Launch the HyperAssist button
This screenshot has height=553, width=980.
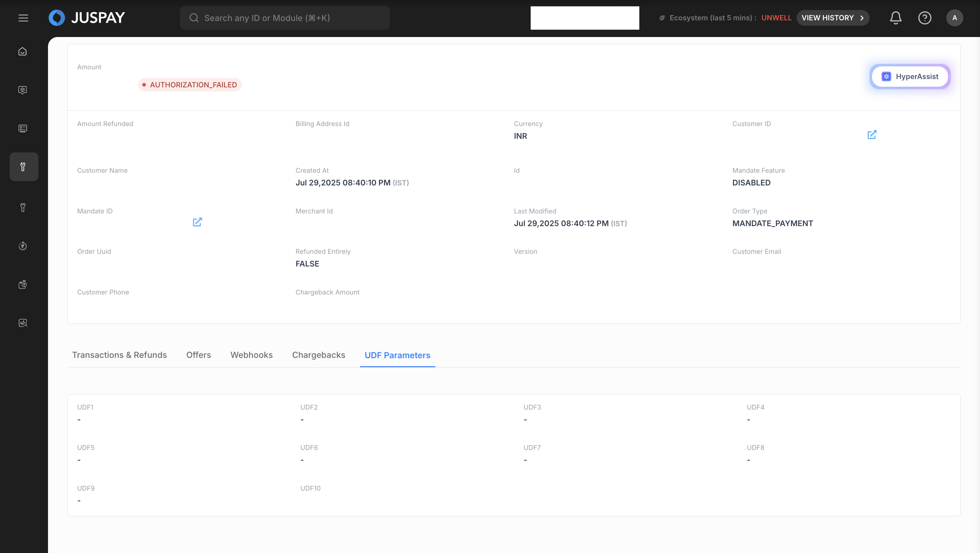tap(910, 76)
